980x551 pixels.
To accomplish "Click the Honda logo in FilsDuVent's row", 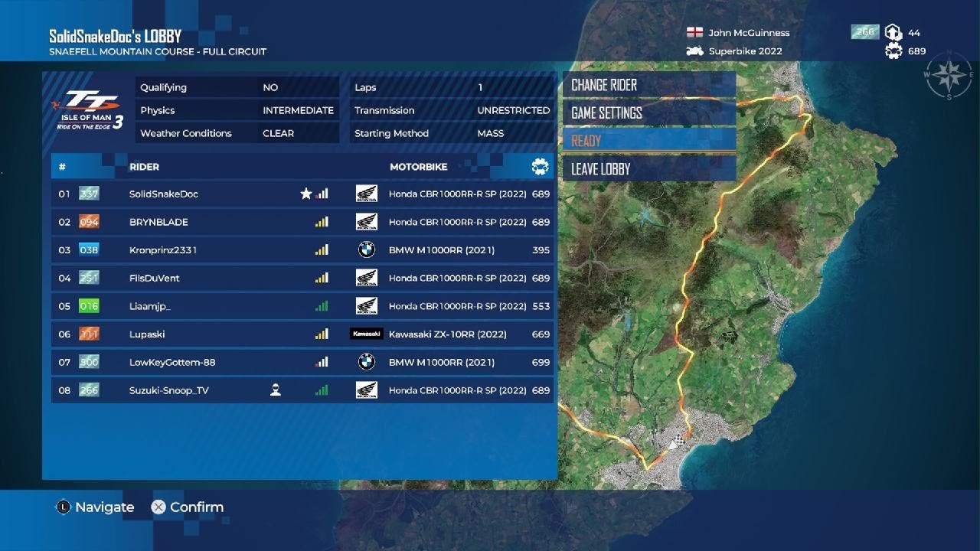I will pos(367,278).
